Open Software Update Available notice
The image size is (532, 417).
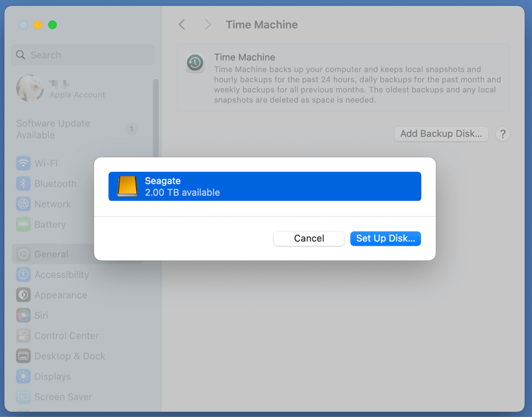pyautogui.click(x=53, y=129)
